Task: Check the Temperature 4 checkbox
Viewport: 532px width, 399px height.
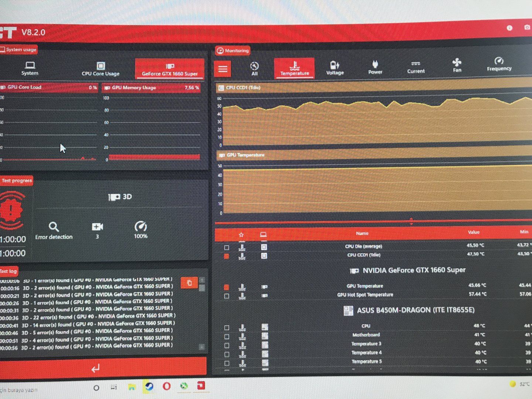Action: click(226, 354)
